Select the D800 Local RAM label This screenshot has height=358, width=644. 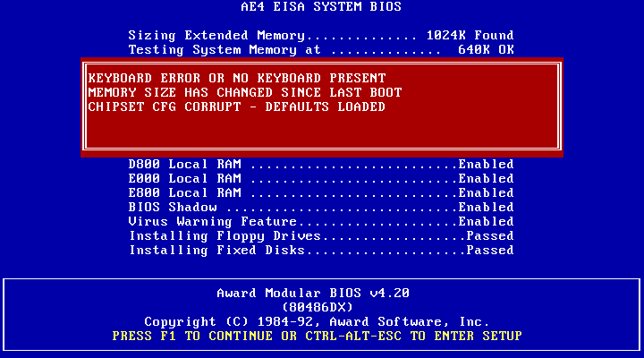[x=185, y=165]
